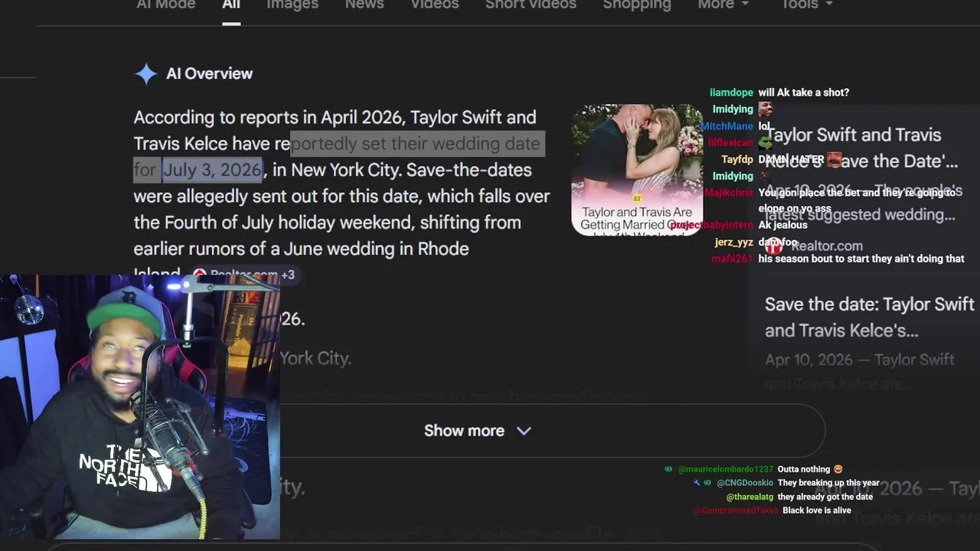Click the 'Apr 10, 2026' date in sidebar card

point(808,360)
